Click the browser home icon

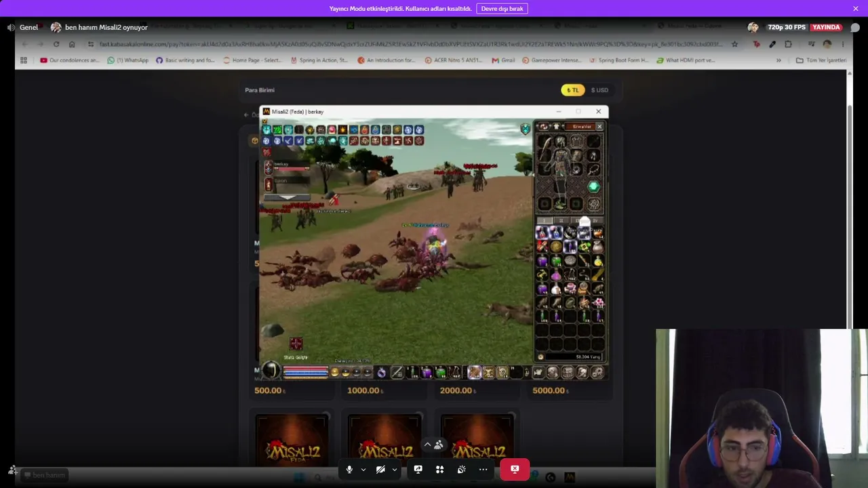pos(72,44)
